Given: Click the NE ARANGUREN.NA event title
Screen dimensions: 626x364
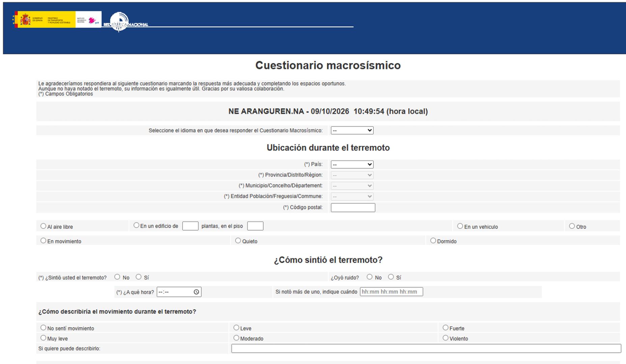Looking at the screenshot, I should tap(328, 112).
